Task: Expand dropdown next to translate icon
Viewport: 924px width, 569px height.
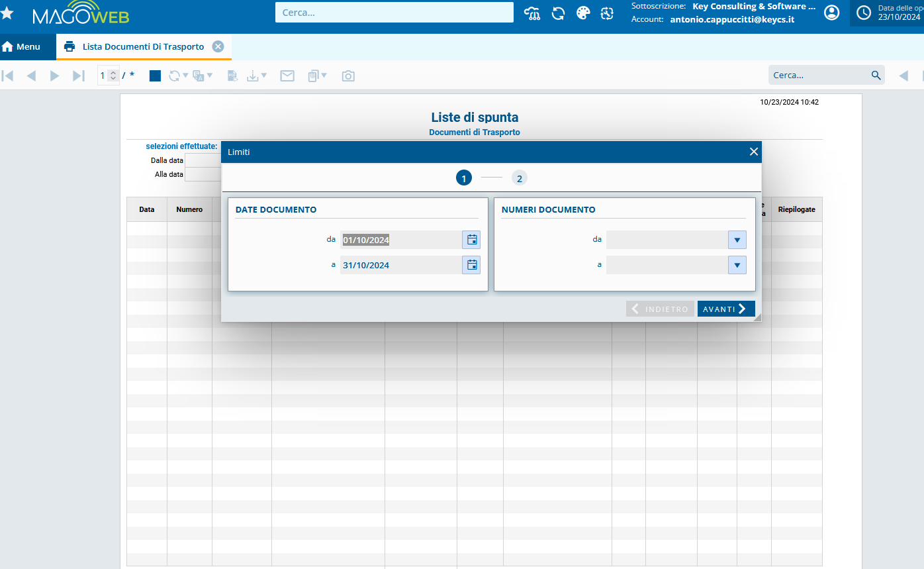Action: (x=210, y=76)
